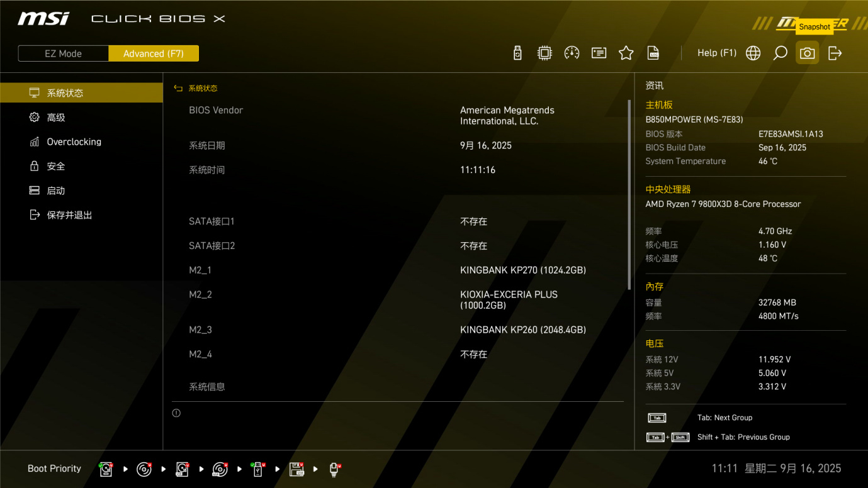Open search with the magnifier icon
The height and width of the screenshot is (488, 868).
(x=780, y=53)
